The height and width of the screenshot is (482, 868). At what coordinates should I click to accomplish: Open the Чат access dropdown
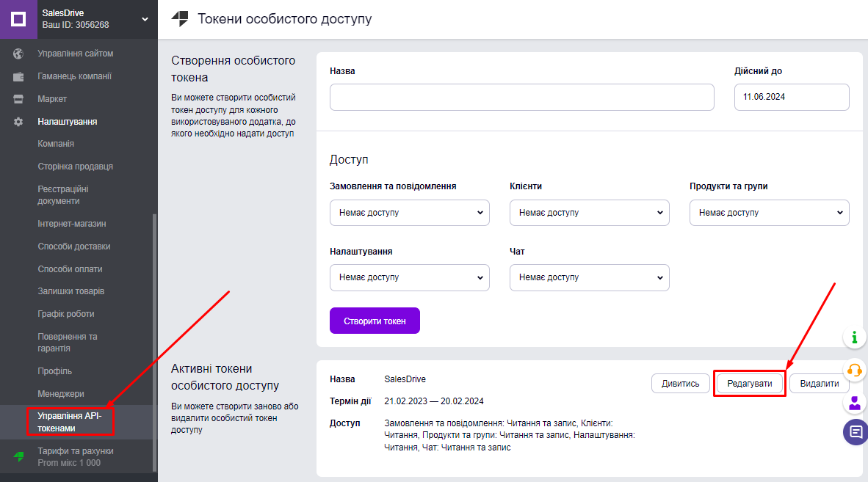[589, 277]
